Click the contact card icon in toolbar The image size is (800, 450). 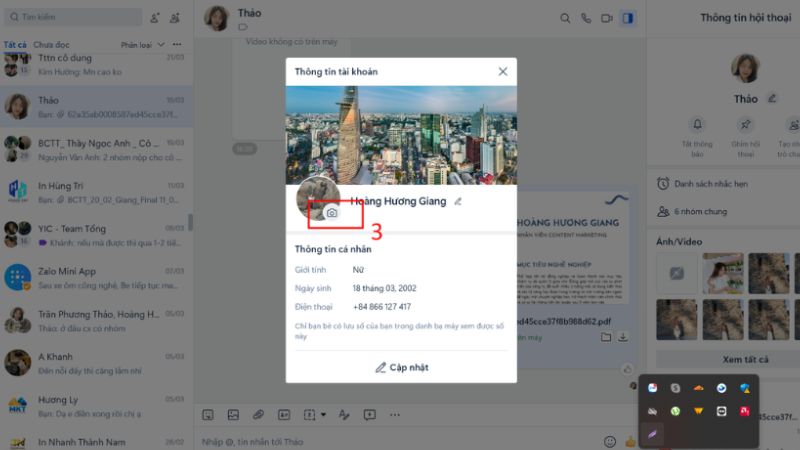point(284,415)
